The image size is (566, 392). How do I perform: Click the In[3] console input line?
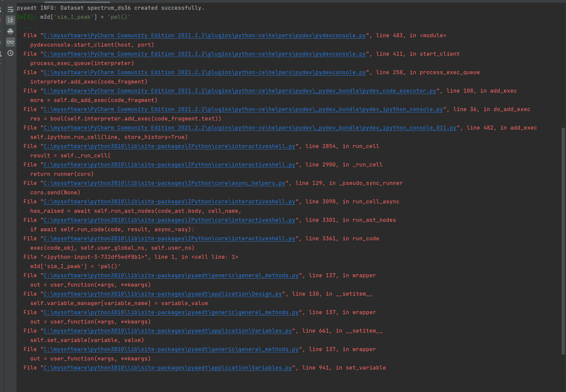[x=74, y=17]
